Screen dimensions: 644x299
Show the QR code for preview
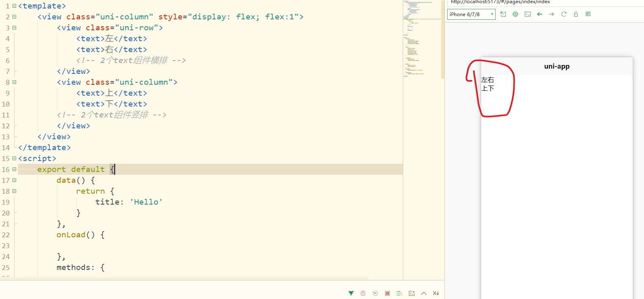click(x=588, y=14)
